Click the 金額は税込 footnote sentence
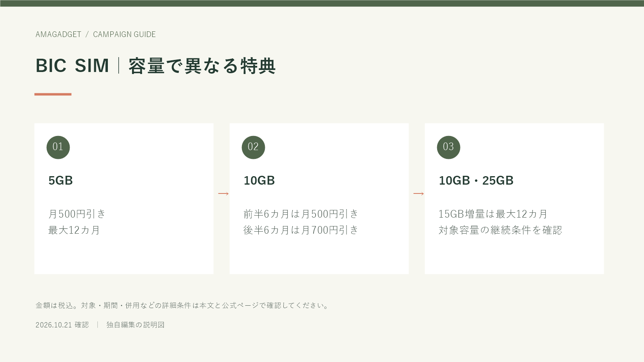The image size is (644, 362). click(x=183, y=306)
